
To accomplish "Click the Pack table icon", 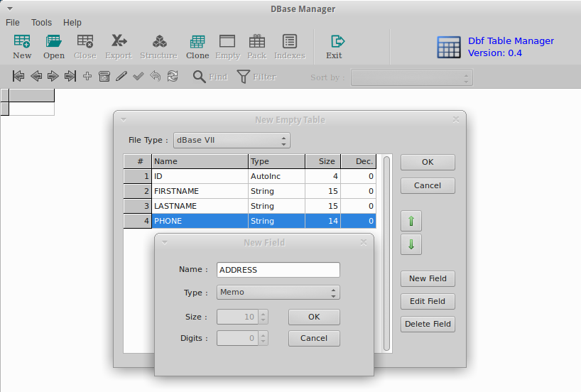I will pyautogui.click(x=257, y=41).
